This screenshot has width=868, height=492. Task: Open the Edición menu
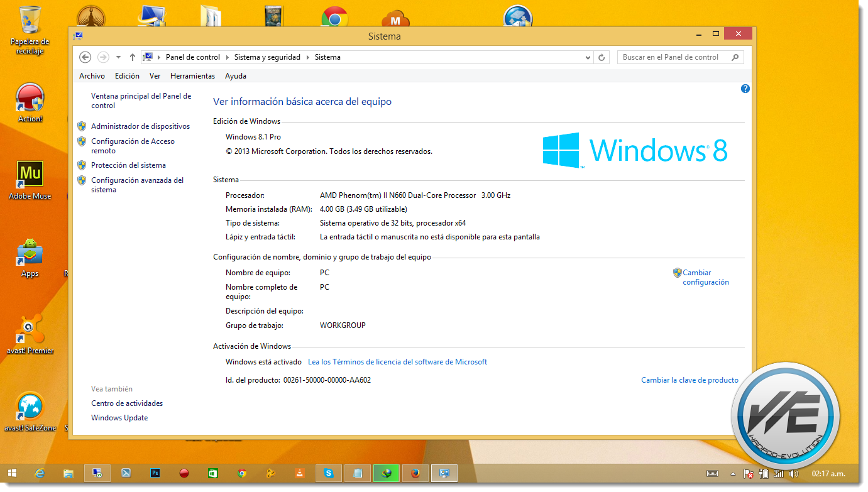point(127,76)
